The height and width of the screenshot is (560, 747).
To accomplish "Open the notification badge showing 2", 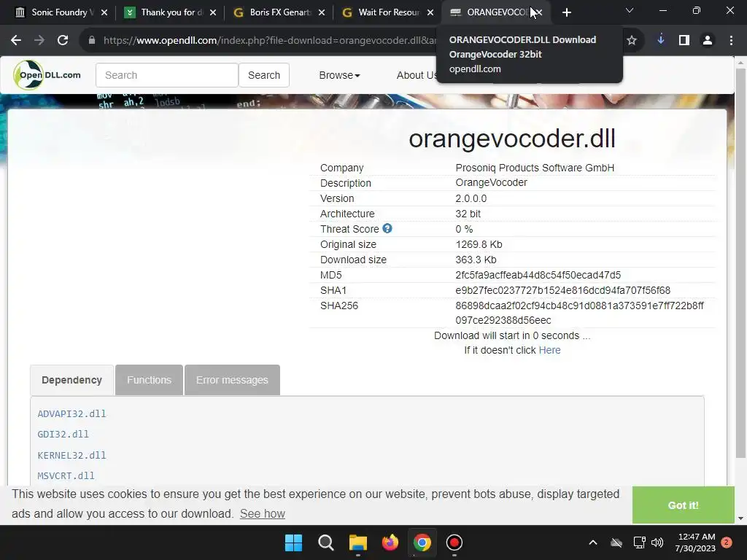I will (x=727, y=542).
